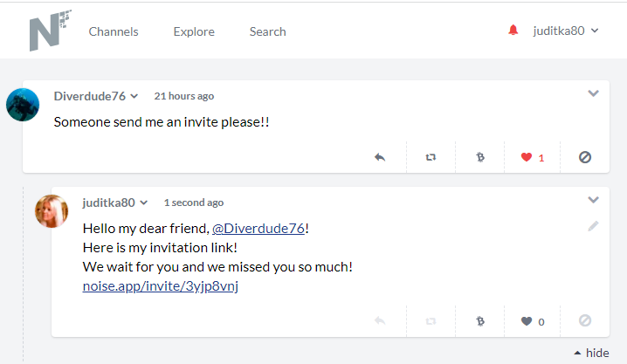Screen dimensions: 627x364
Task: Expand options chevron on Diverdude76's post
Action: point(594,93)
